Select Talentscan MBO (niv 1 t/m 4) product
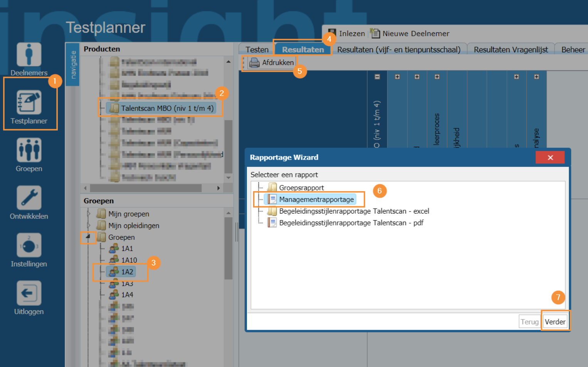588x367 pixels. tap(167, 108)
